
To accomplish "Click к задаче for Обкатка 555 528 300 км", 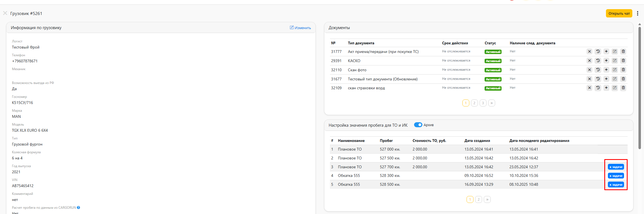I will (x=616, y=176).
